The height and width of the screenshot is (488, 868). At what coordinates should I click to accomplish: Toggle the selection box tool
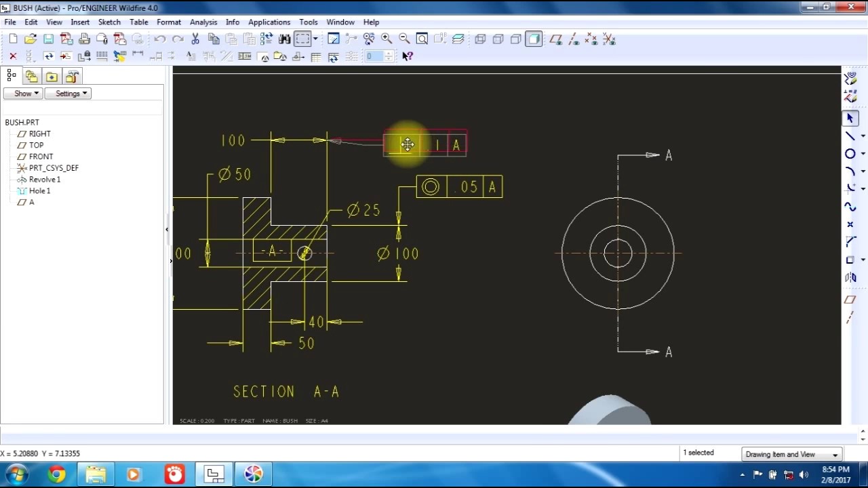tap(302, 39)
